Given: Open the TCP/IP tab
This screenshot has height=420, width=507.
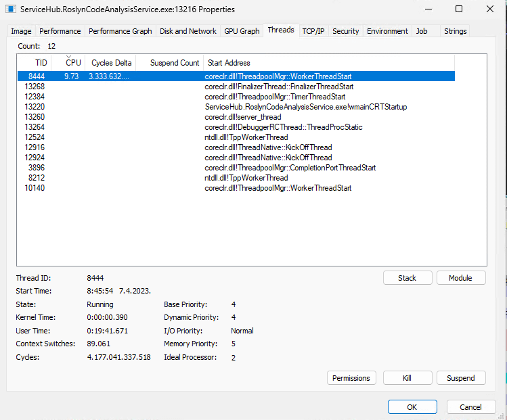Looking at the screenshot, I should coord(313,31).
